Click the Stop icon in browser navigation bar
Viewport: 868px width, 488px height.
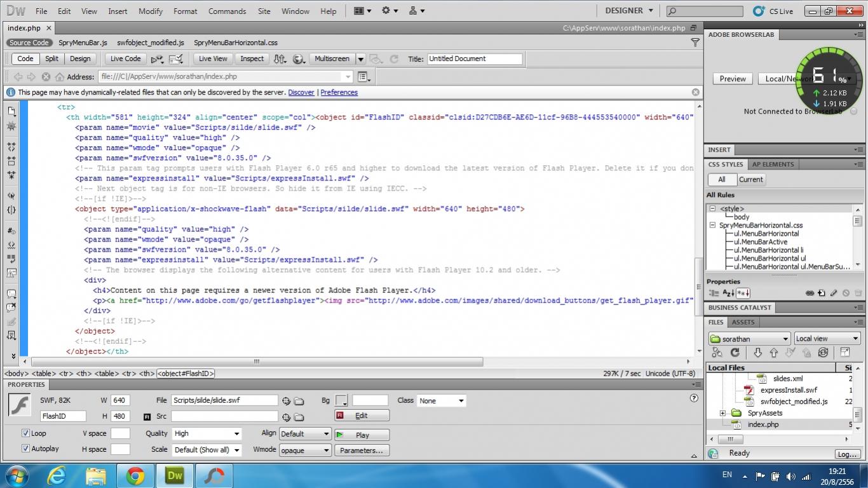(x=46, y=77)
